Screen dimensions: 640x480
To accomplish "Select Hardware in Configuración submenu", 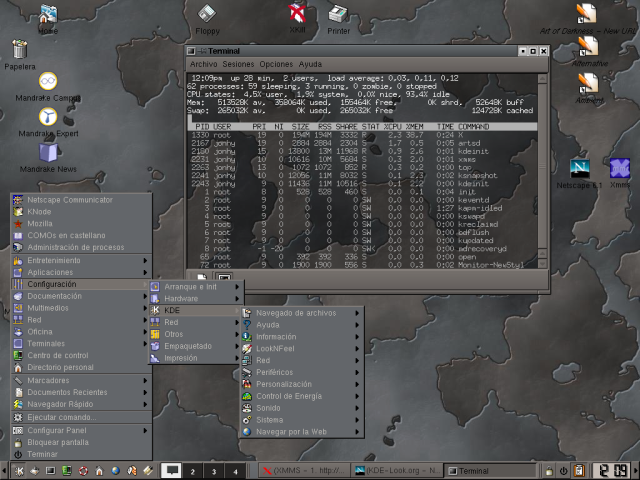I will [196, 299].
